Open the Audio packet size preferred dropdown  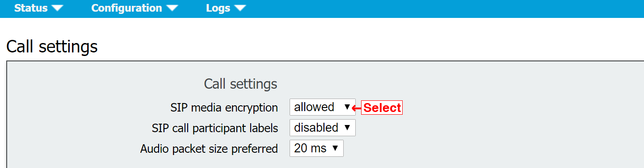316,148
